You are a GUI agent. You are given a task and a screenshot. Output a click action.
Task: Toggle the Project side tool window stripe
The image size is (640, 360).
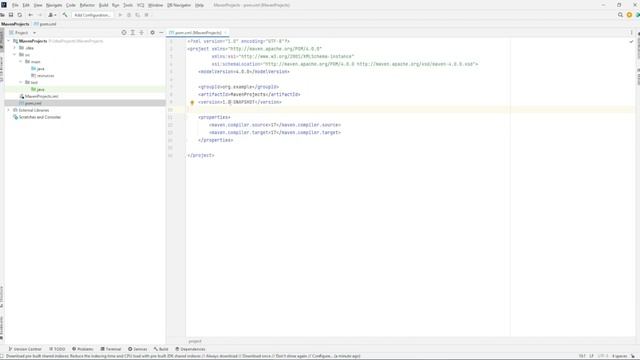point(2,40)
